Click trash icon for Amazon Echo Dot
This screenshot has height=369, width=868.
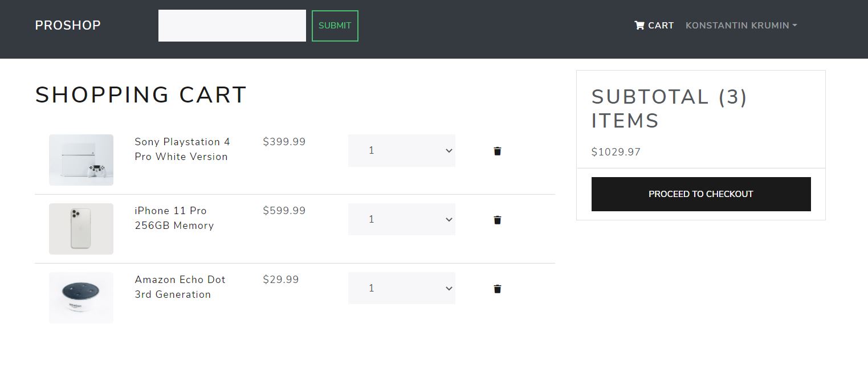pos(498,289)
